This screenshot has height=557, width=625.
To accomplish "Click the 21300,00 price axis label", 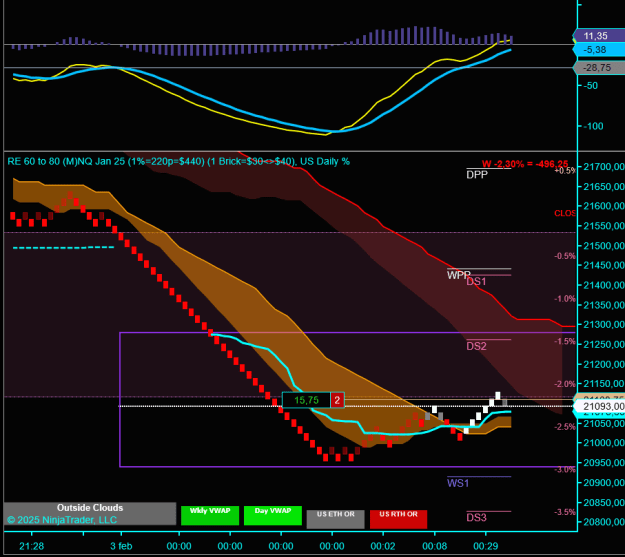I will (603, 325).
